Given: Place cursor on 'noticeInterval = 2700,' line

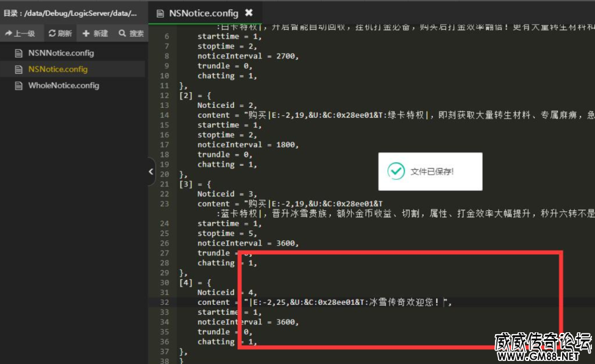Looking at the screenshot, I should [x=248, y=56].
